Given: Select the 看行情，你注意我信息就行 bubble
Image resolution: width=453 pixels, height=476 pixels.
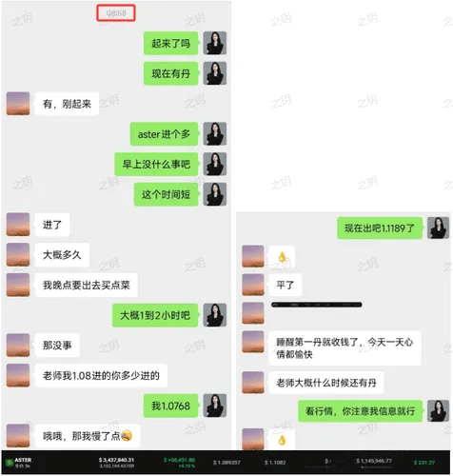Looking at the screenshot, I should [360, 411].
